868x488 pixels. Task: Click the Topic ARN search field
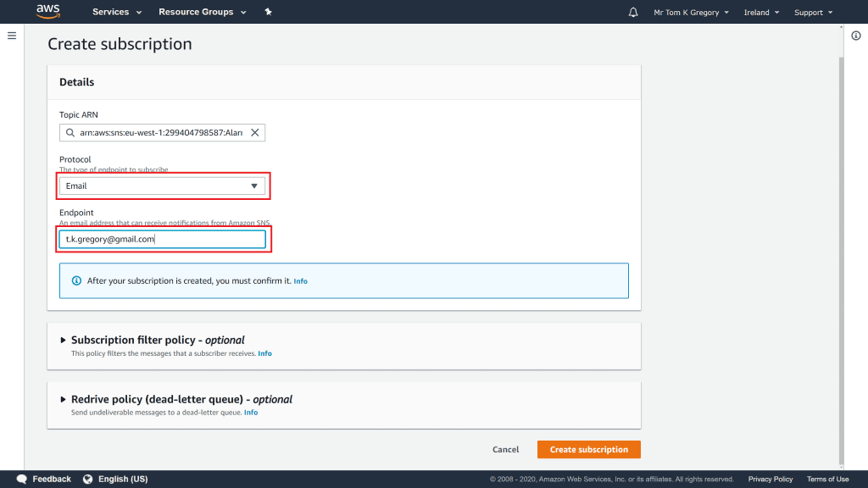157,133
